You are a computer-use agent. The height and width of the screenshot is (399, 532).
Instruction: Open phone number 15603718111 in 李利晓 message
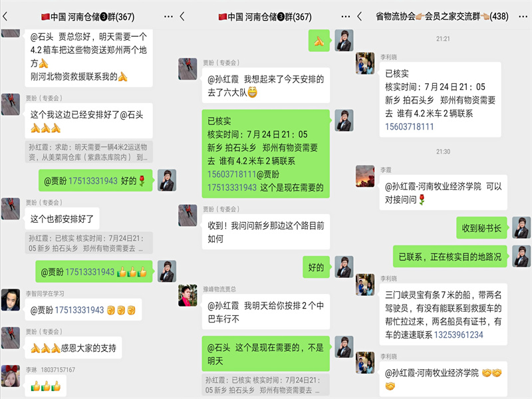[409, 127]
